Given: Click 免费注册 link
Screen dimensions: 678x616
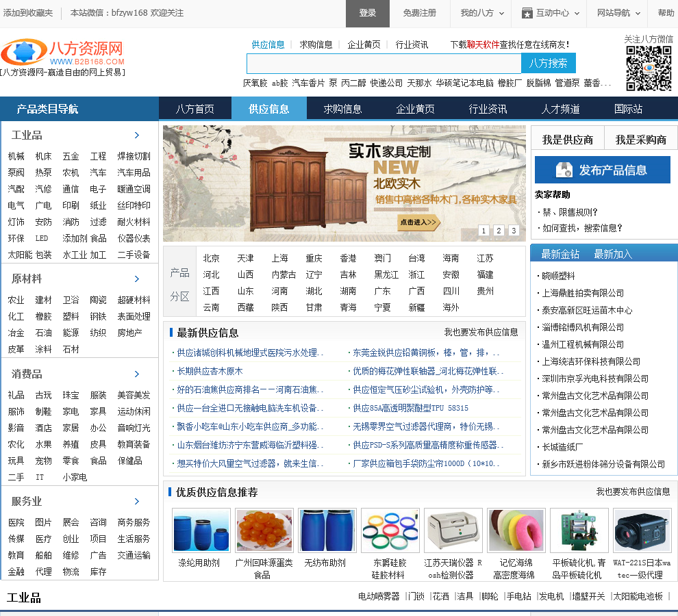Looking at the screenshot, I should click(419, 13).
